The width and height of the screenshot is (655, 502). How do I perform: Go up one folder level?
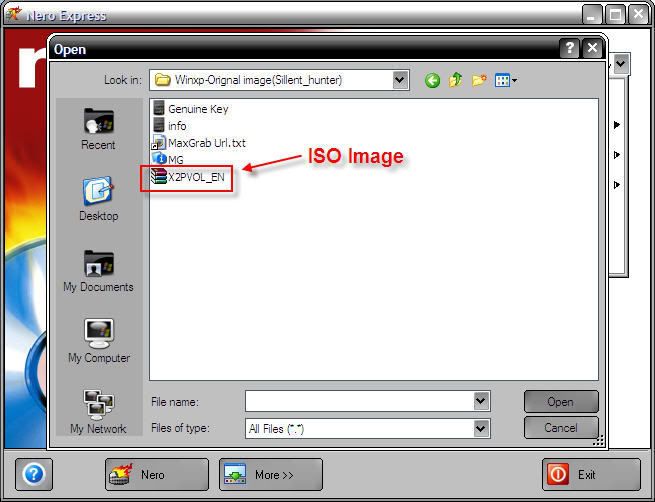(x=455, y=79)
